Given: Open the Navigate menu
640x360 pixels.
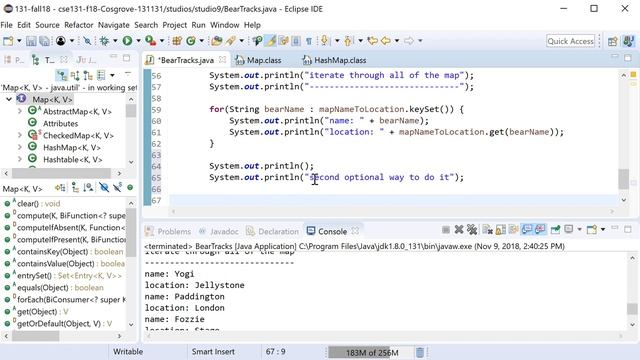Looking at the screenshot, I should [113, 25].
